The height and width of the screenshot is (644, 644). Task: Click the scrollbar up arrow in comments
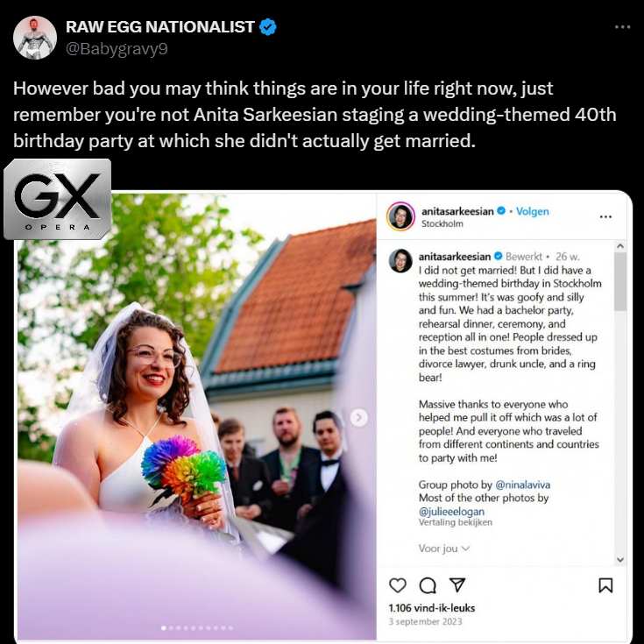(x=620, y=246)
